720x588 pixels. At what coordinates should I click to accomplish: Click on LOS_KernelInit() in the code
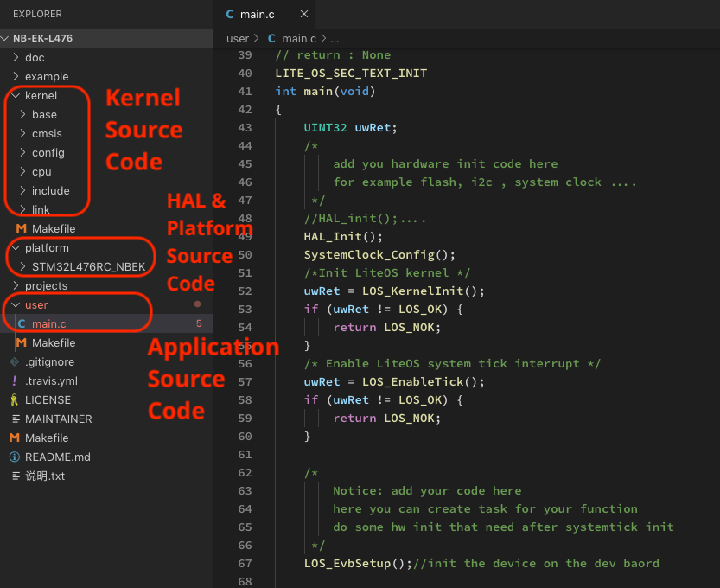click(419, 291)
